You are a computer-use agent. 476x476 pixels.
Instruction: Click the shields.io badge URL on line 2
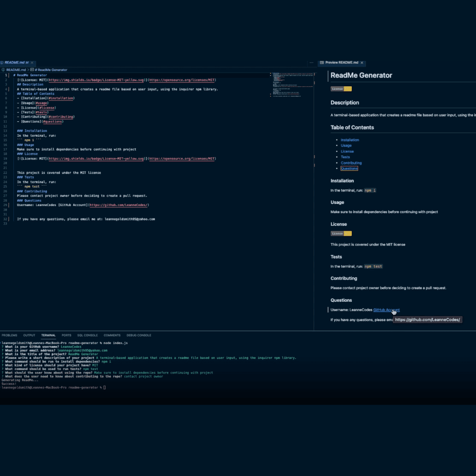[96, 80]
